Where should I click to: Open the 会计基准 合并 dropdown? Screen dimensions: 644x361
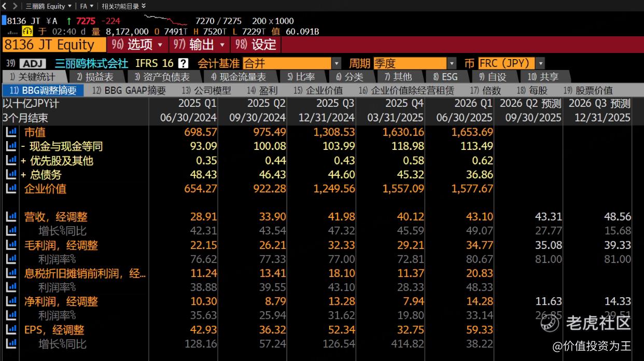337,63
